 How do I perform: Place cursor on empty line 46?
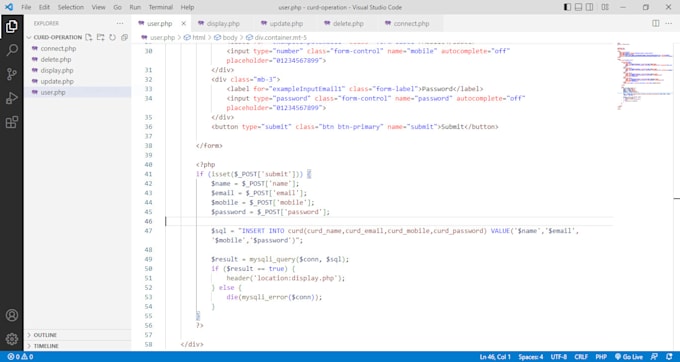click(389, 222)
